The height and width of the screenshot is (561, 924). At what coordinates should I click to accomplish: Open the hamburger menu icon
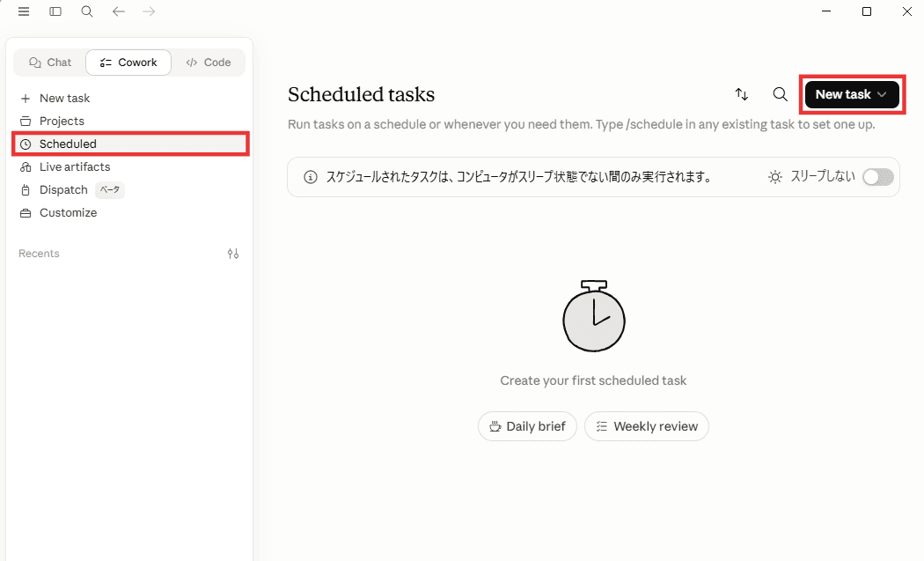[24, 11]
